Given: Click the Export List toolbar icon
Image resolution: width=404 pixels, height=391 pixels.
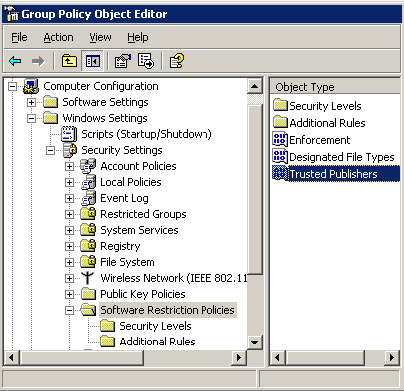Looking at the screenshot, I should pyautogui.click(x=146, y=61).
